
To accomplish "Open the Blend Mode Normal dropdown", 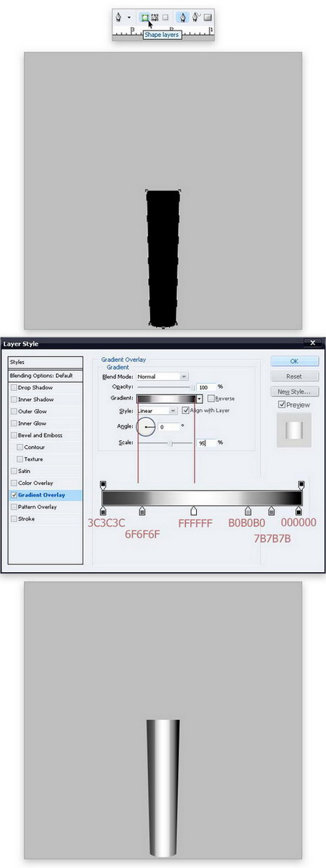I will (163, 376).
